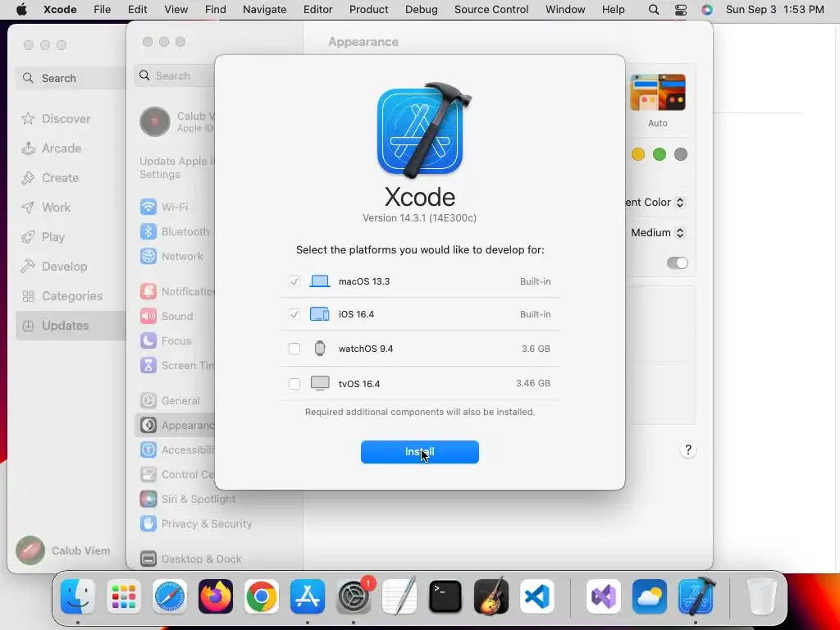Open the Xcode menu
The height and width of the screenshot is (630, 840).
click(x=60, y=9)
